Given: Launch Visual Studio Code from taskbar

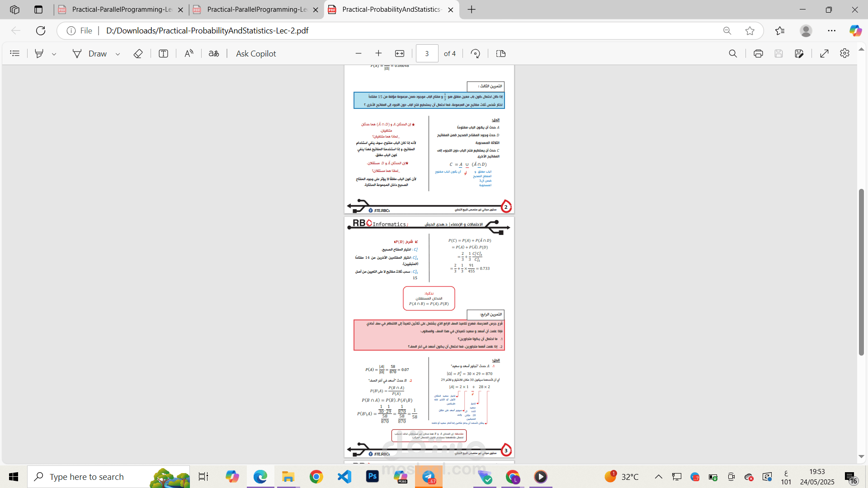Looking at the screenshot, I should click(344, 477).
